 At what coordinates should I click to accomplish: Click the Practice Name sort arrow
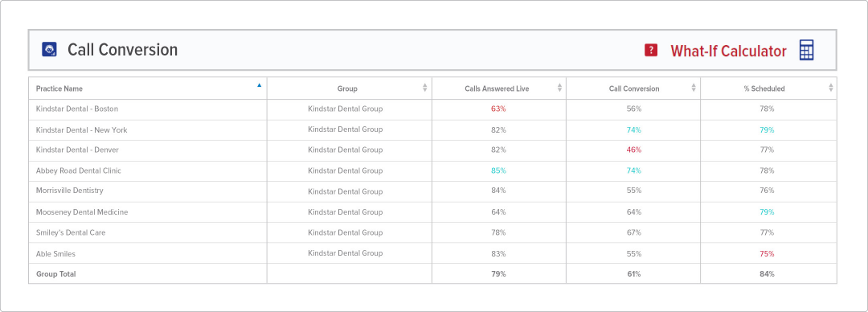259,85
